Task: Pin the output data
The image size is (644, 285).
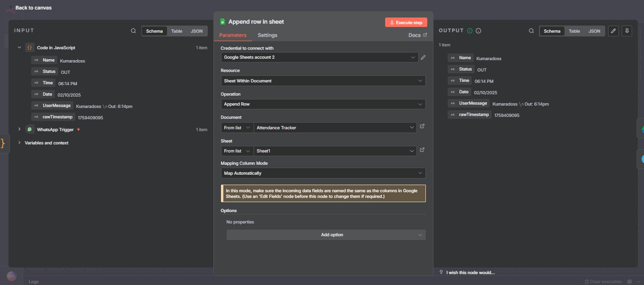Action: click(626, 30)
